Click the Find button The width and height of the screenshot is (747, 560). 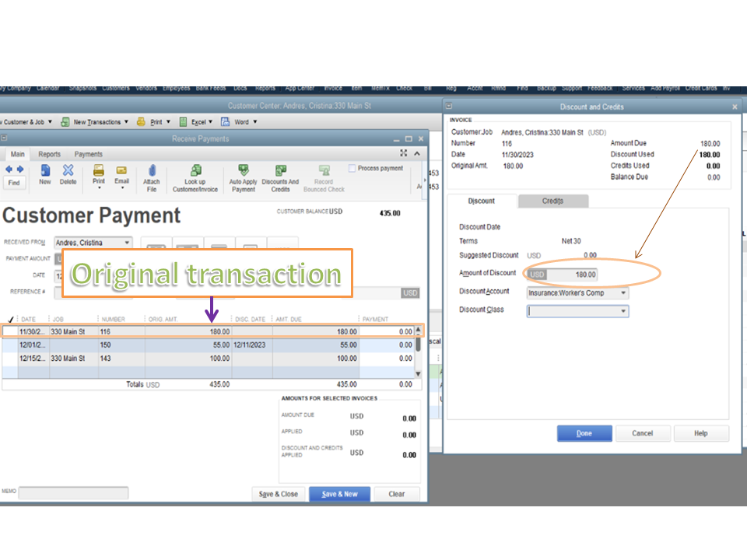tap(14, 183)
